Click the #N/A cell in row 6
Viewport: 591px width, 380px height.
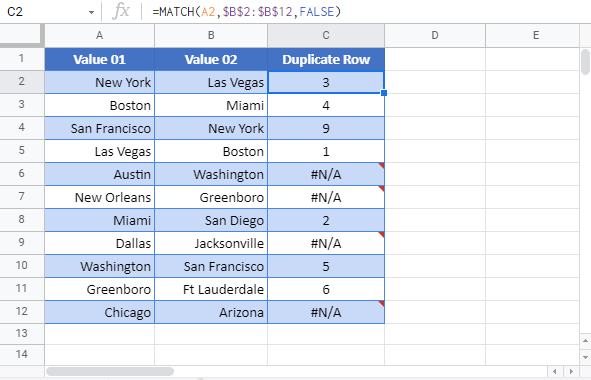coord(326,174)
